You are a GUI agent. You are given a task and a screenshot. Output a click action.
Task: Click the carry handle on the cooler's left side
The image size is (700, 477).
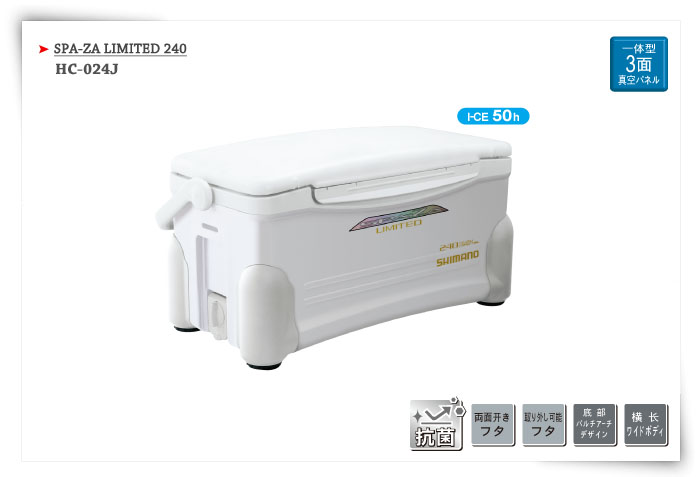coord(183,203)
